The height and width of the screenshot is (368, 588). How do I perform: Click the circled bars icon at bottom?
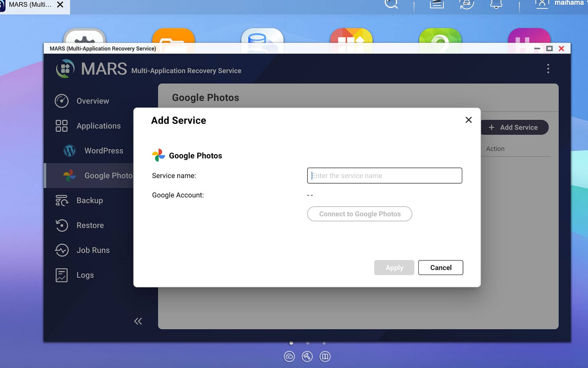(x=325, y=356)
